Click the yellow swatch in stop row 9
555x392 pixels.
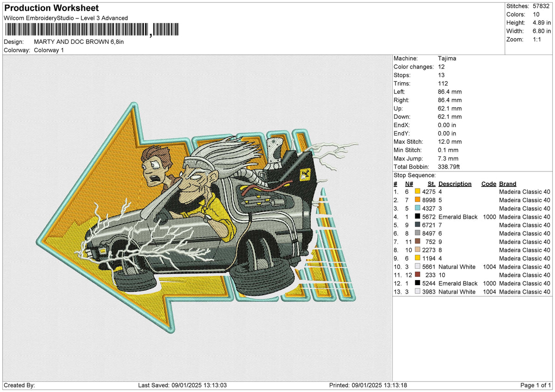(417, 258)
